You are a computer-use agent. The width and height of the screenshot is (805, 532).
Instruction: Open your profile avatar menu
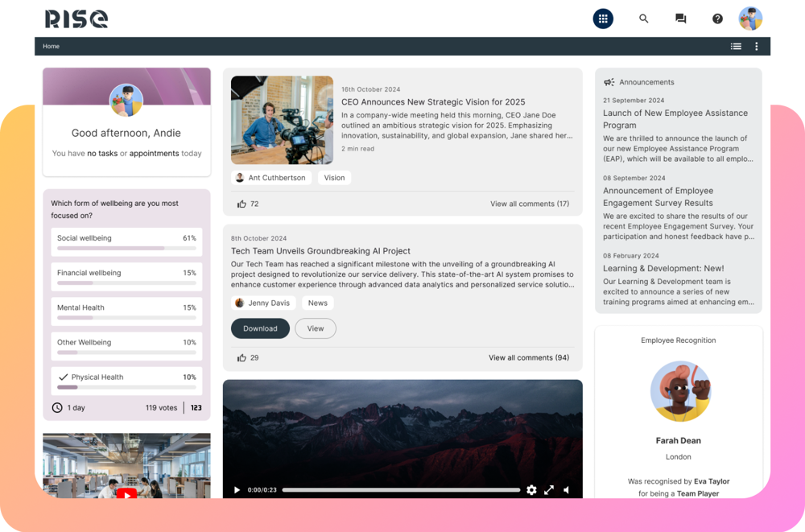750,19
